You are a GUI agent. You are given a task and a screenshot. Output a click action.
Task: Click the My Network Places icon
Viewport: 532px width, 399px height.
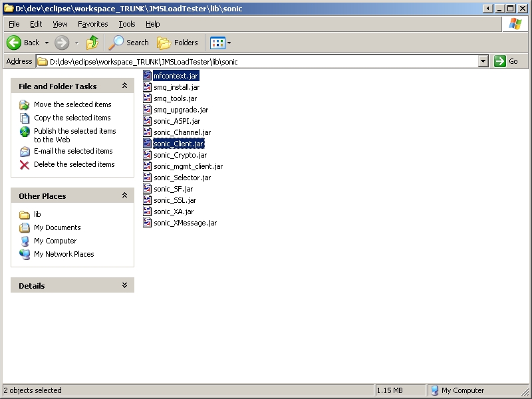click(25, 254)
